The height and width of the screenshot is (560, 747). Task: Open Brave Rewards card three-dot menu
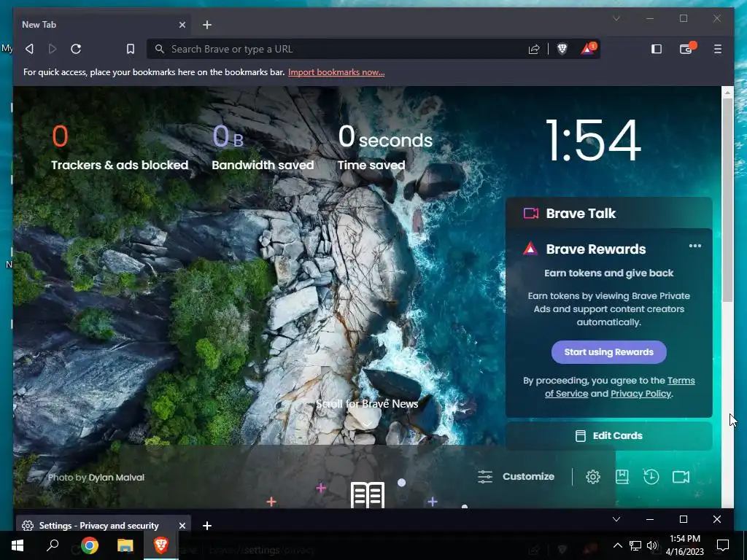click(x=695, y=246)
